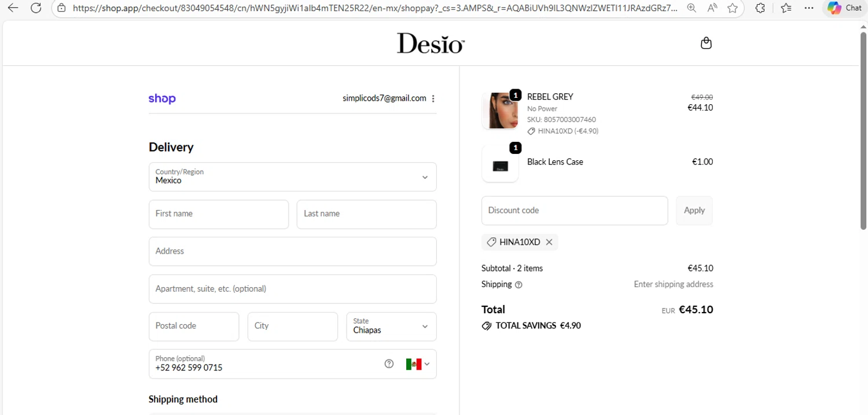Click the Black Lens Case thumbnail
The image size is (868, 415).
pos(500,164)
